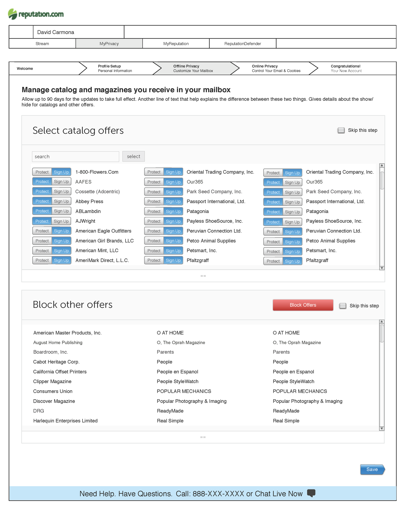Choose Protect for American Mint, LLC
The image size is (409, 532).
pos(42,251)
